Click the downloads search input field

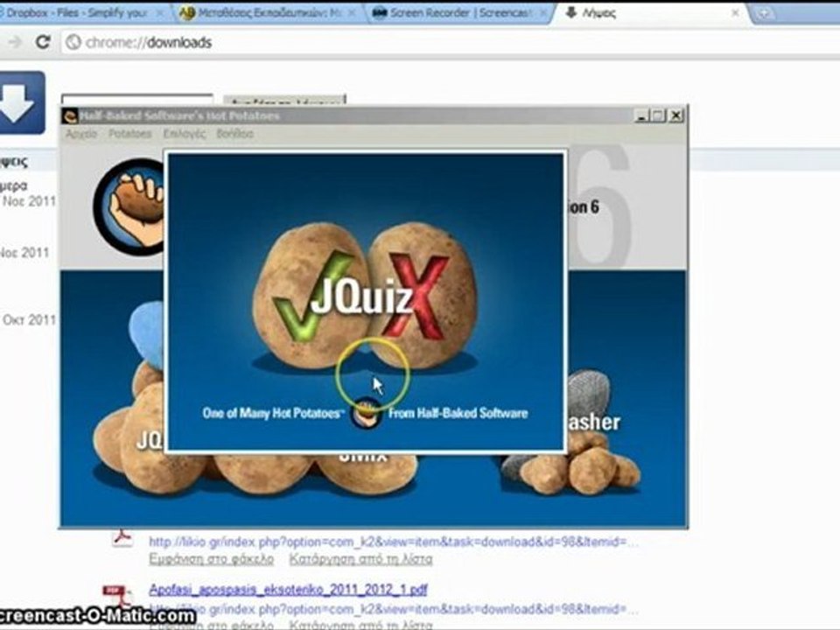(137, 100)
